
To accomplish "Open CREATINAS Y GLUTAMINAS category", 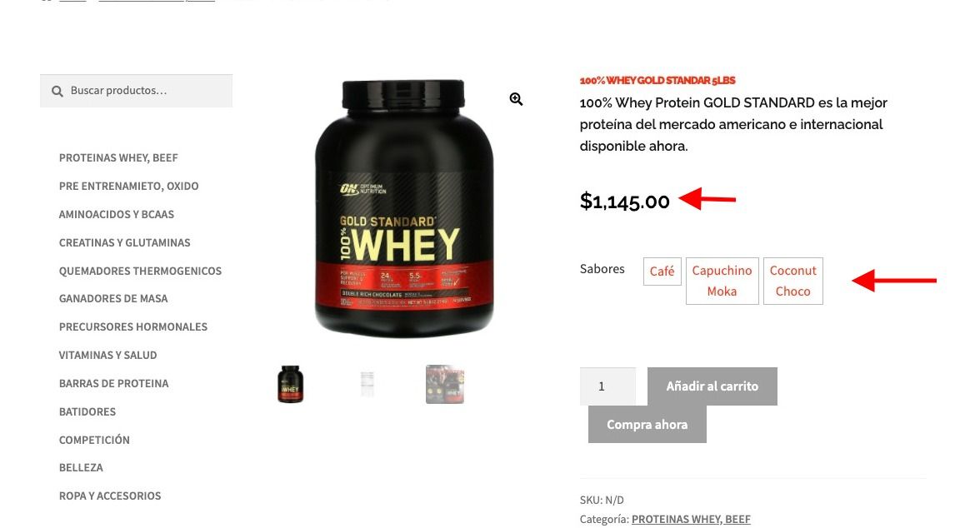I will click(x=124, y=242).
